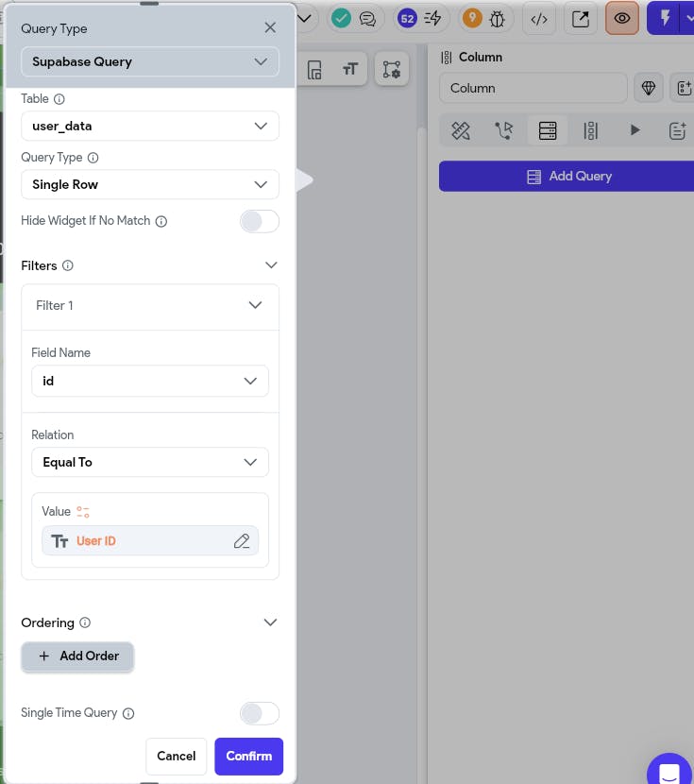Click the diamond theme widget icon
Screen dimensions: 694x784
pyautogui.click(x=649, y=88)
